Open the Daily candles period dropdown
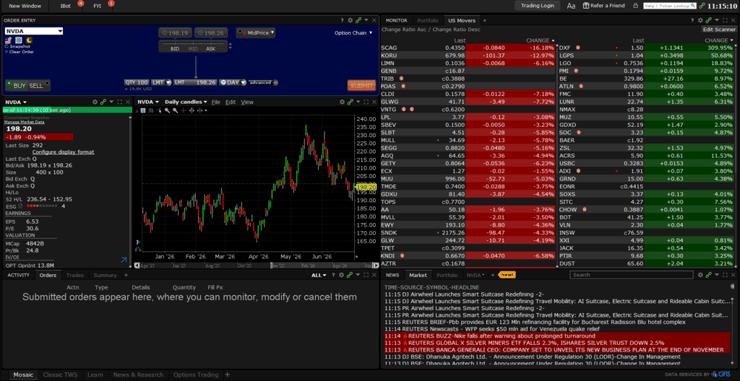The width and height of the screenshot is (740, 381). click(186, 102)
